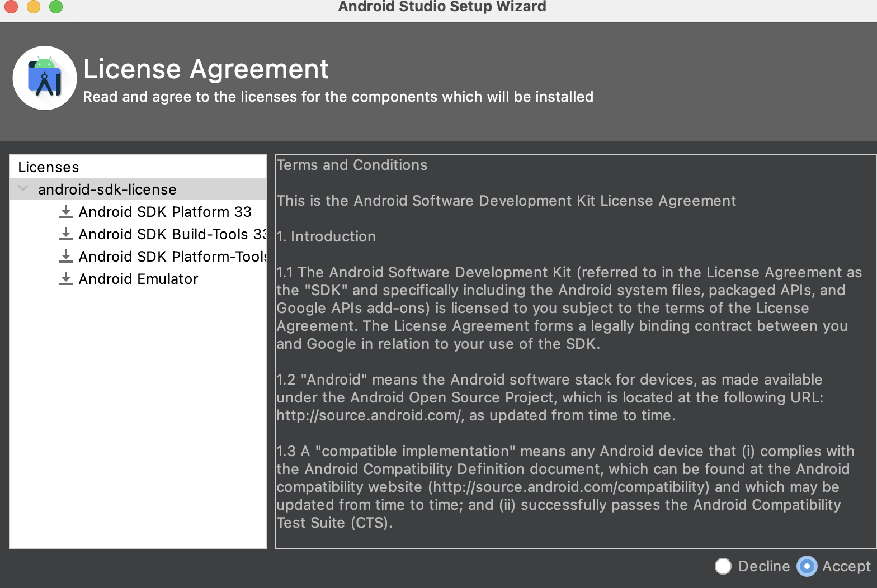Select the Accept radio button
The height and width of the screenshot is (588, 877).
(x=807, y=566)
